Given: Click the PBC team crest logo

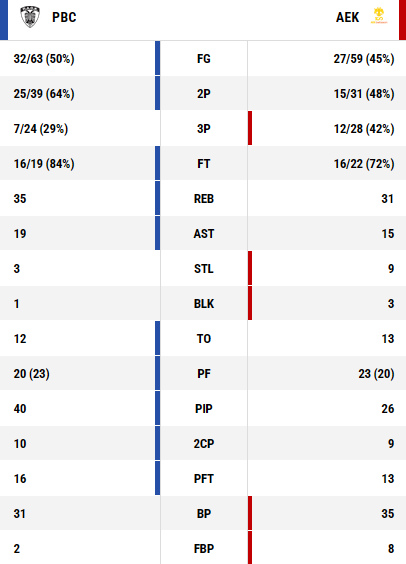Looking at the screenshot, I should tap(30, 17).
